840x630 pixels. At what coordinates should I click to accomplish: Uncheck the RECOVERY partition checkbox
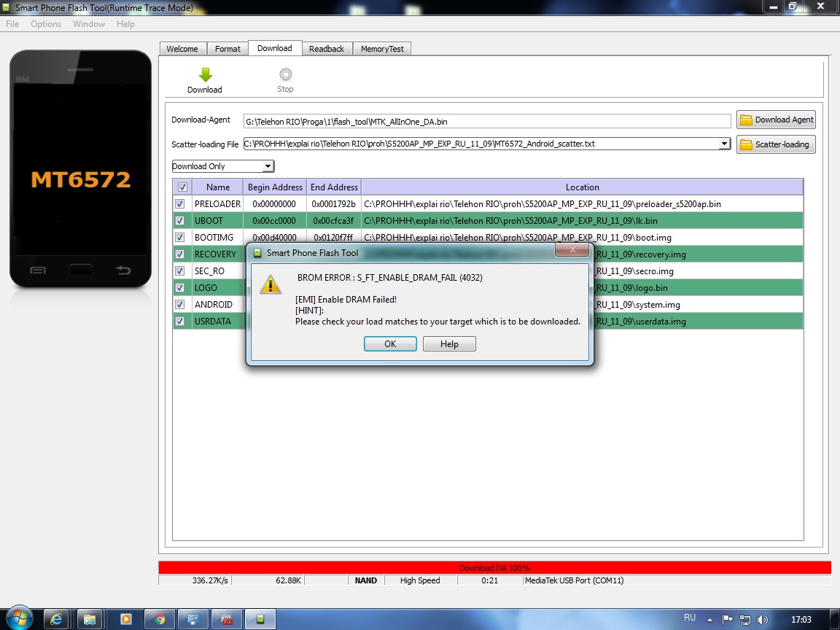point(180,254)
